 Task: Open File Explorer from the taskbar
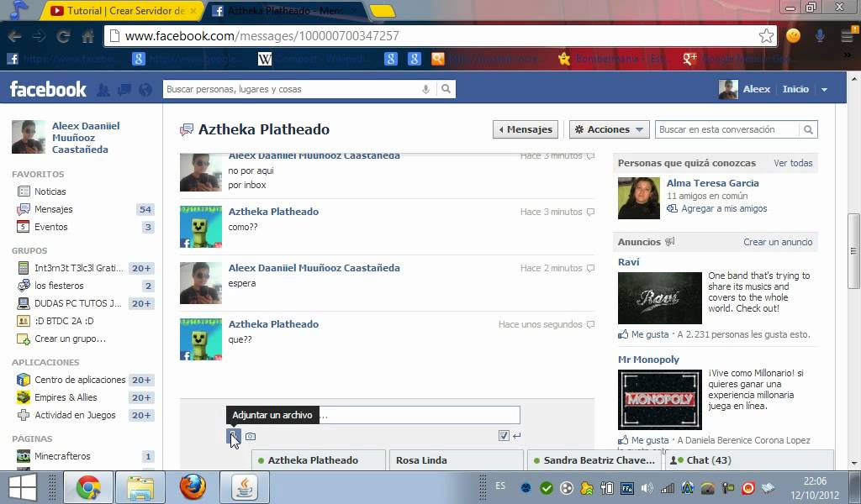pos(140,487)
